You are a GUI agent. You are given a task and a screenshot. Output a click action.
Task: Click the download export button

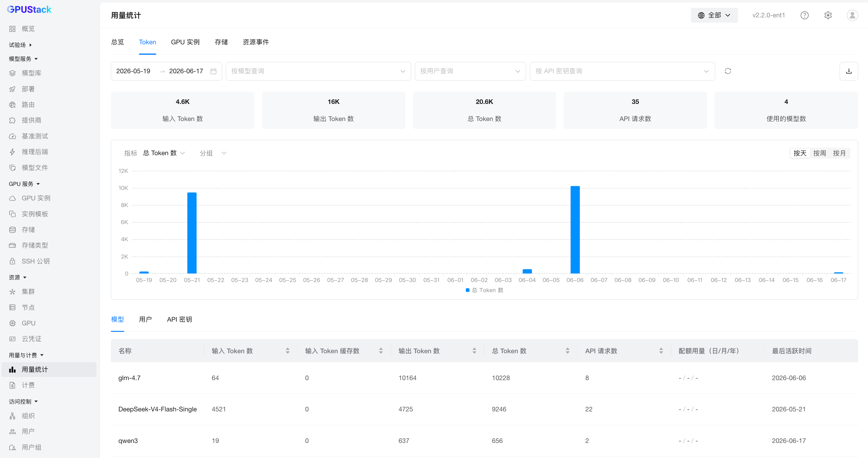coord(848,71)
